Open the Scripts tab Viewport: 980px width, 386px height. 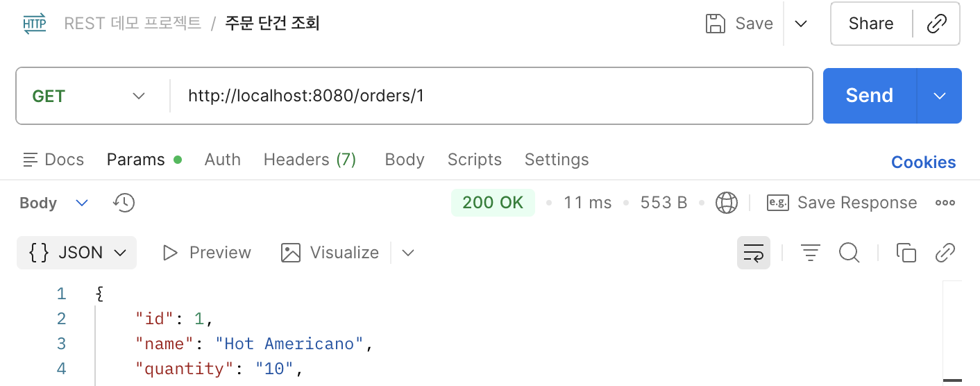point(475,160)
